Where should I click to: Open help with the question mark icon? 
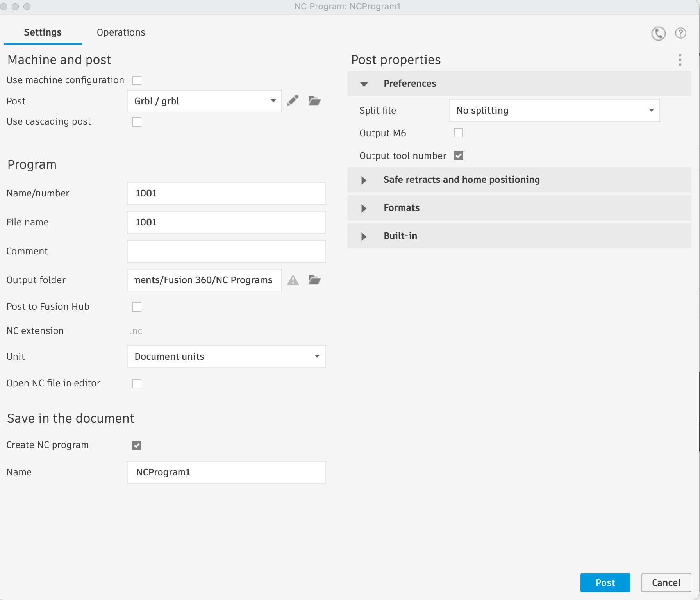[680, 33]
